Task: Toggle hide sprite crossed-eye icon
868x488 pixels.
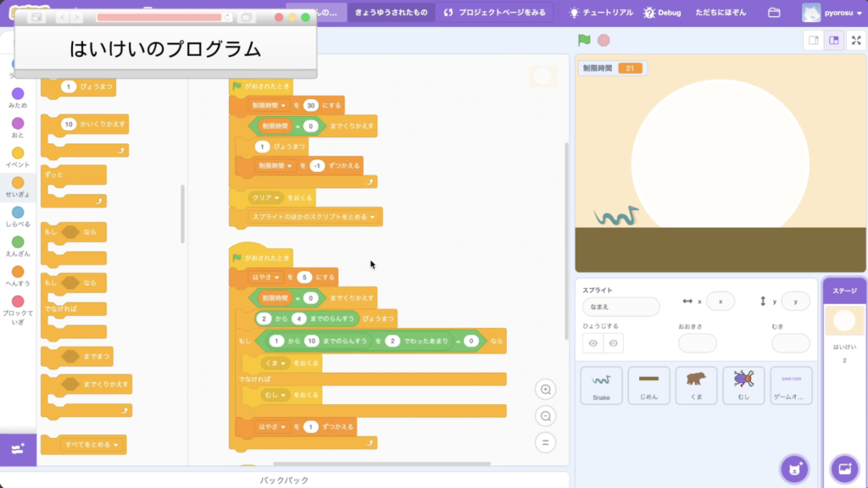Action: click(x=615, y=343)
